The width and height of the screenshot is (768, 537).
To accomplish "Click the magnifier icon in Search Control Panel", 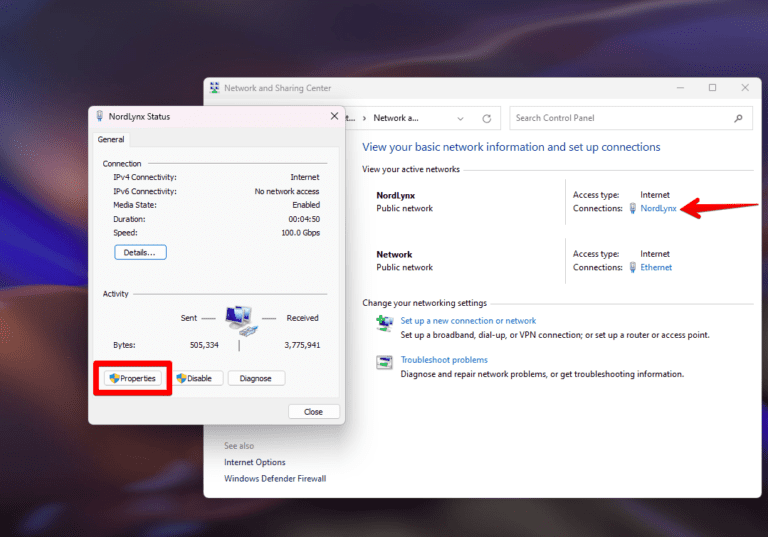I will (739, 118).
